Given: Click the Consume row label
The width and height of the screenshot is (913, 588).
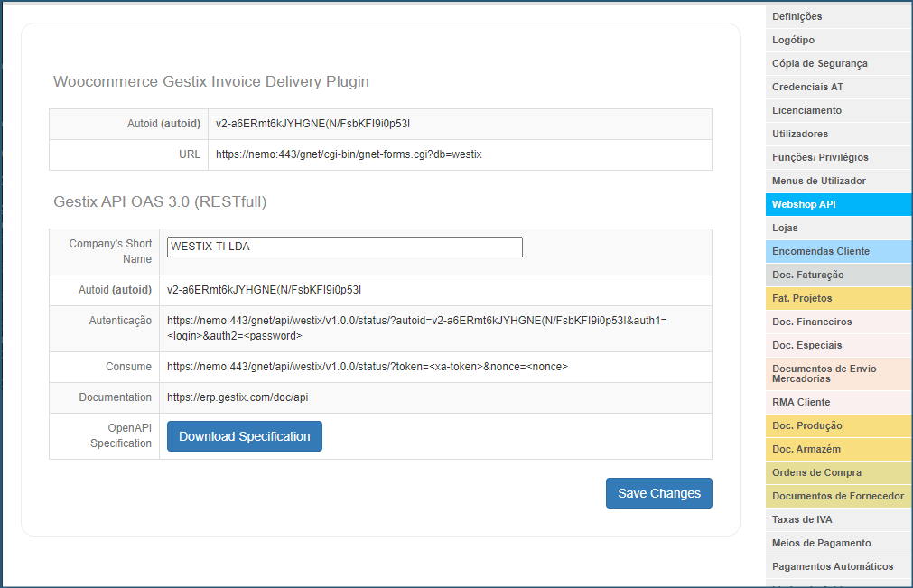Looking at the screenshot, I should tap(128, 367).
